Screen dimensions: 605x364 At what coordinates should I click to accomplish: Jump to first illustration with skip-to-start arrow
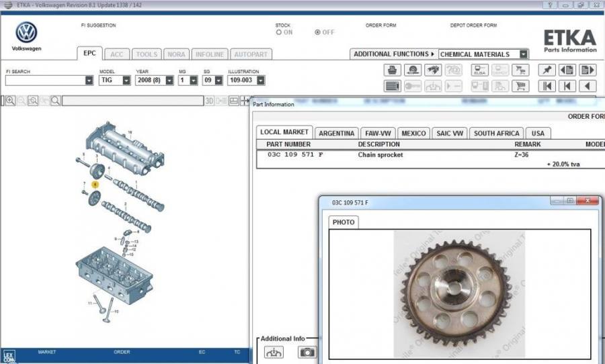(547, 86)
